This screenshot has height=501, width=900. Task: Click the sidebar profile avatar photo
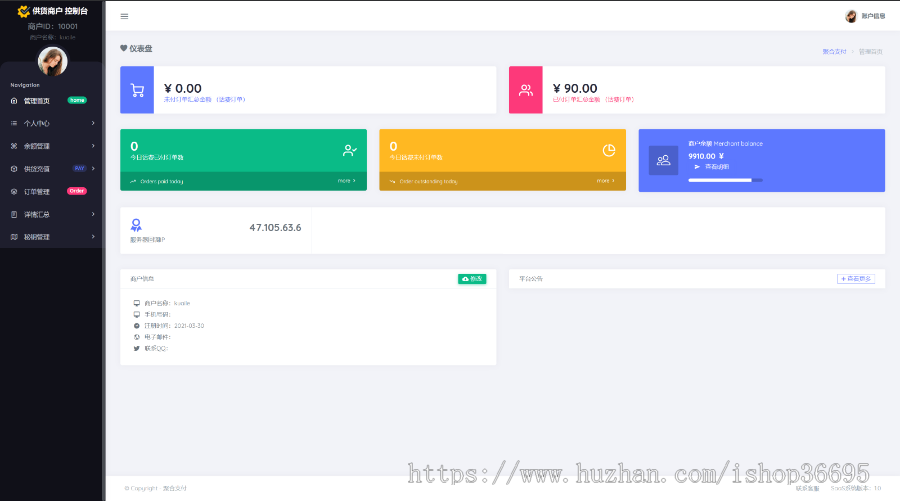[52, 62]
